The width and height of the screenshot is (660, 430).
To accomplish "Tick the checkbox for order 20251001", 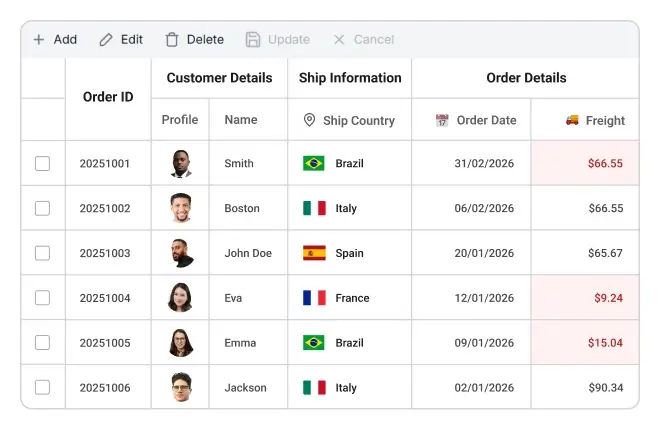I will click(x=42, y=163).
